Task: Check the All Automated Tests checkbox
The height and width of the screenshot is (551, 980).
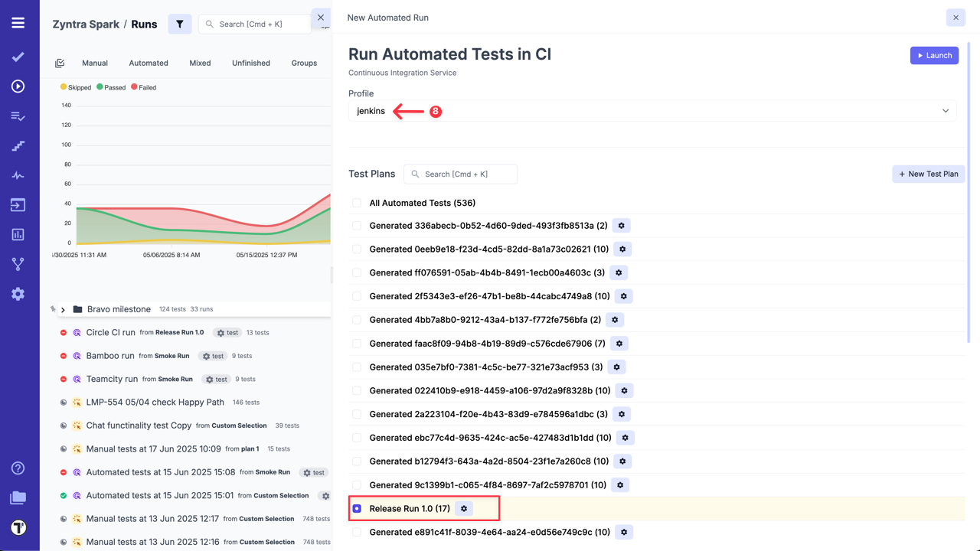Action: click(x=357, y=203)
